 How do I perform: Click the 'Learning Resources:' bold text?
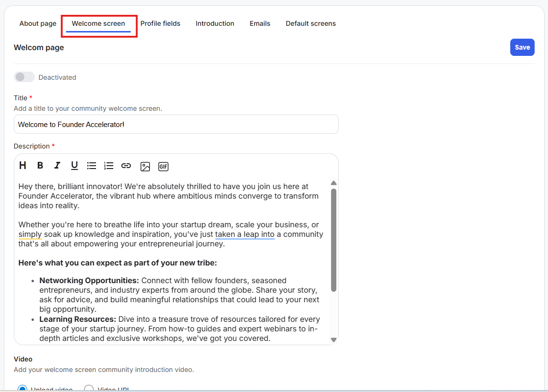(77, 319)
